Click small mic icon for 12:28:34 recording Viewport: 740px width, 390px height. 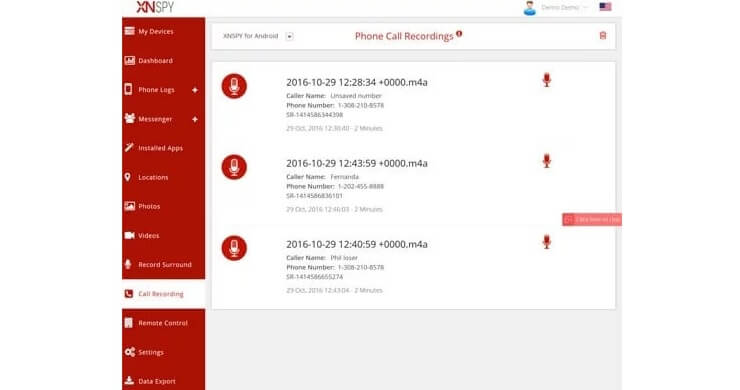547,80
